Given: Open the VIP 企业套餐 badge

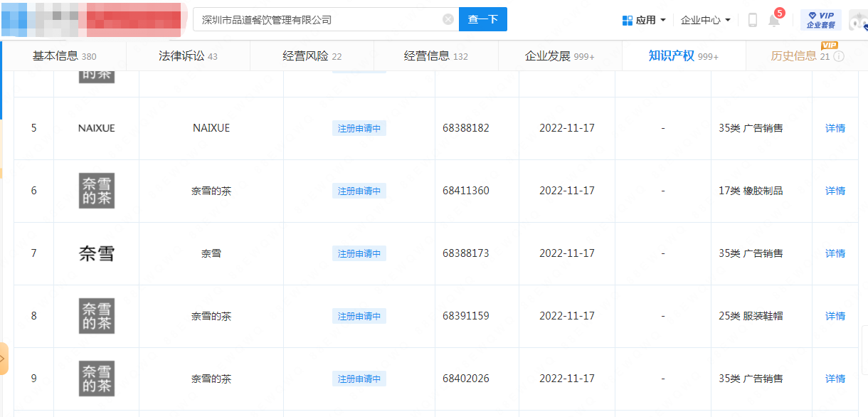Looking at the screenshot, I should coord(820,20).
